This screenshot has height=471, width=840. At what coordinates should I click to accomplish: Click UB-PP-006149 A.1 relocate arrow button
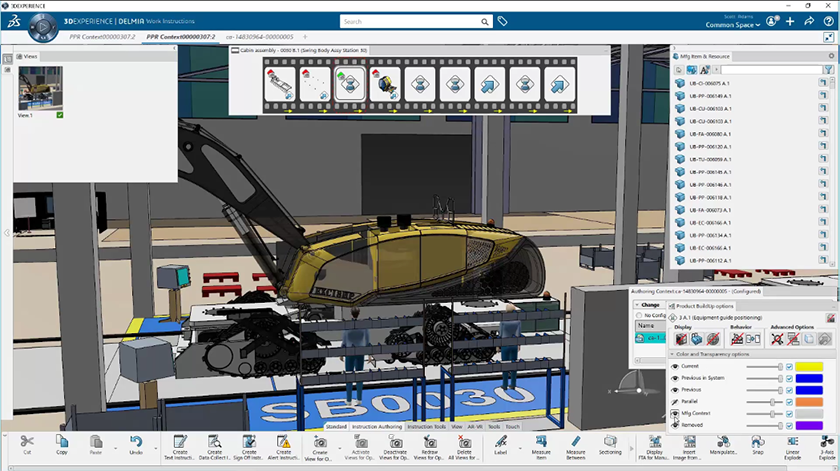pos(823,95)
